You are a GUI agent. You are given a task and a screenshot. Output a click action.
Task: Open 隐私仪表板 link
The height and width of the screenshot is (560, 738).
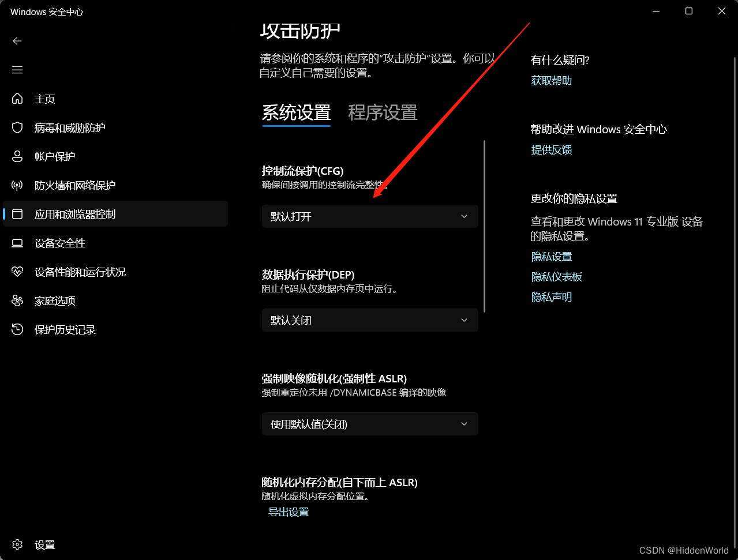[556, 276]
